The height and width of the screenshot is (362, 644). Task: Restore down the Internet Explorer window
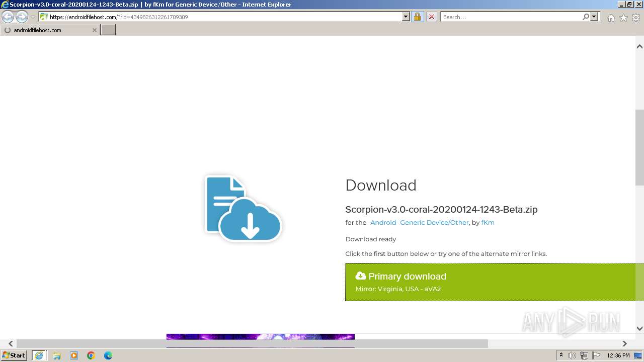(x=629, y=5)
